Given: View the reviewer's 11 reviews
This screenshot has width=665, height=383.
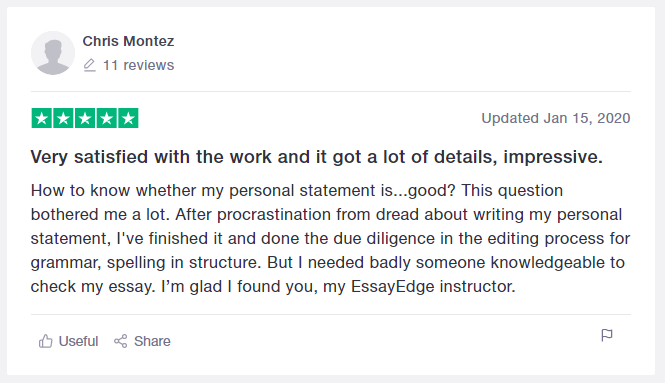Looking at the screenshot, I should [138, 65].
